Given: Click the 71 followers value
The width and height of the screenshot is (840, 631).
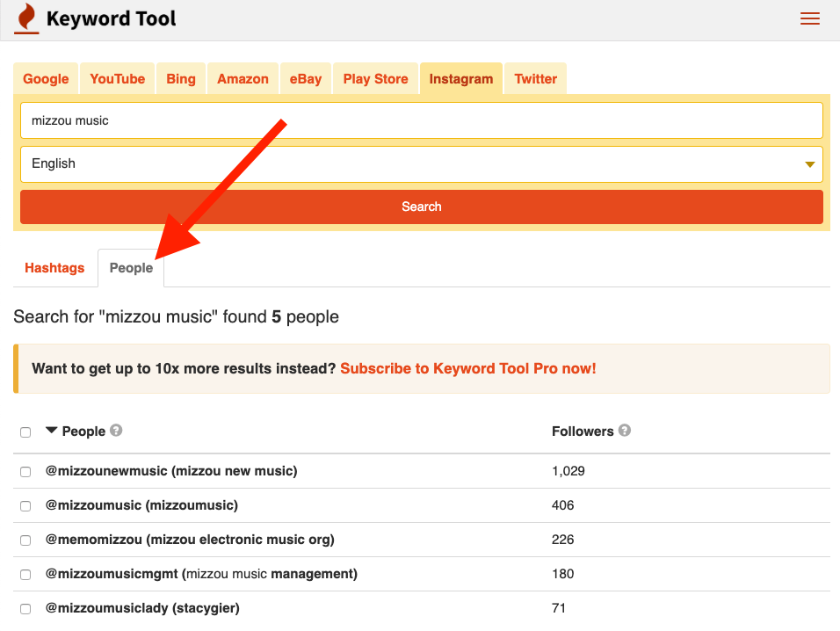Looking at the screenshot, I should click(x=559, y=608).
